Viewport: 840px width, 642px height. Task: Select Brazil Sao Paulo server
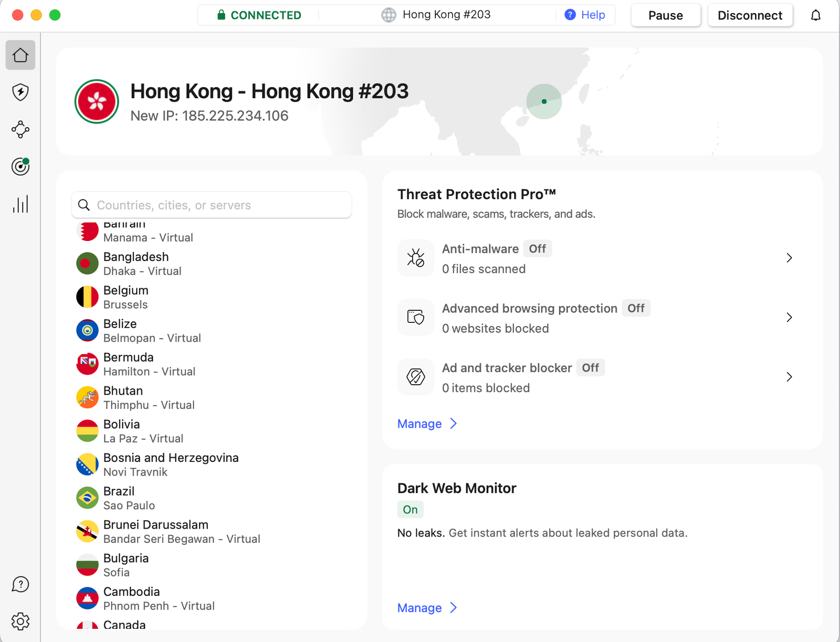pyautogui.click(x=212, y=498)
